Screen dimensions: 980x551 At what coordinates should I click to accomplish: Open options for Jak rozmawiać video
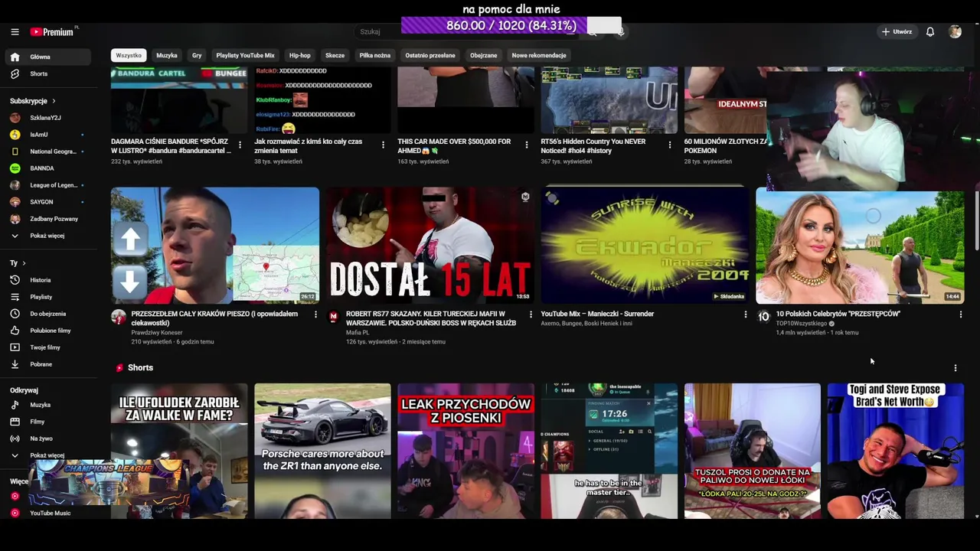click(x=383, y=145)
